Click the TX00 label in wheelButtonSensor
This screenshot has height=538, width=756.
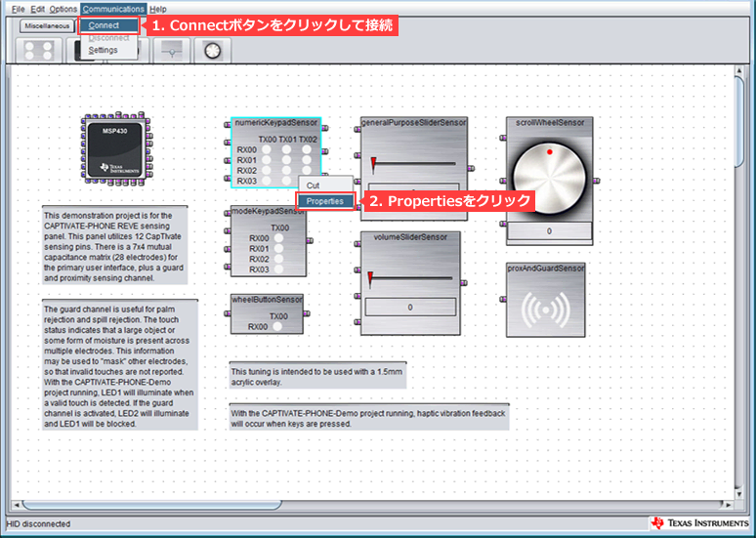point(278,316)
